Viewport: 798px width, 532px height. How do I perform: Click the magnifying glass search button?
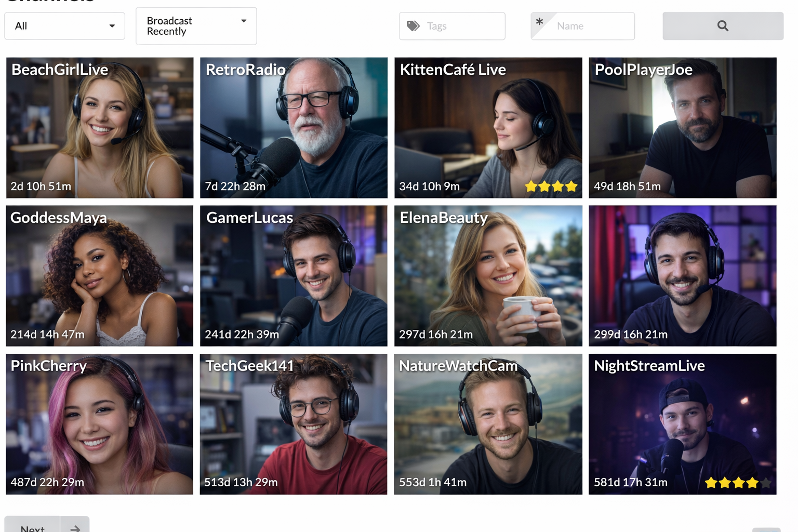pyautogui.click(x=722, y=26)
